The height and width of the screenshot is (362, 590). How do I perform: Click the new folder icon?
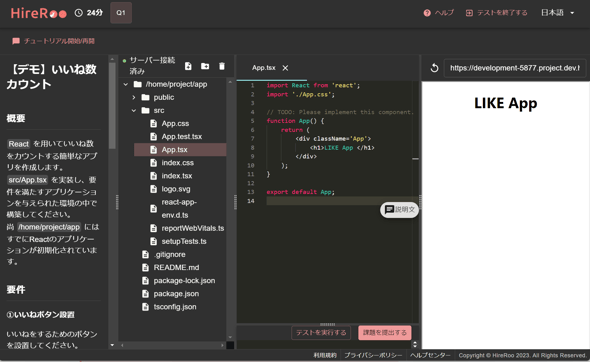[x=205, y=66]
